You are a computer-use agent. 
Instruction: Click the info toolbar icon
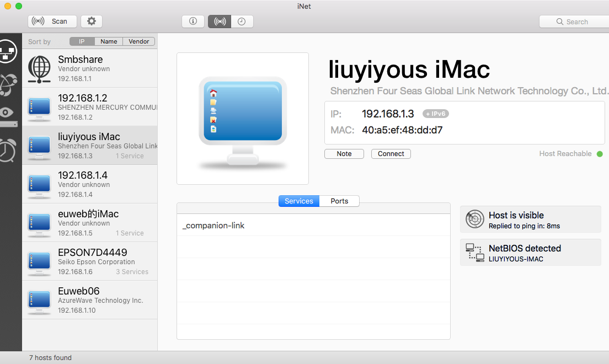tap(193, 22)
